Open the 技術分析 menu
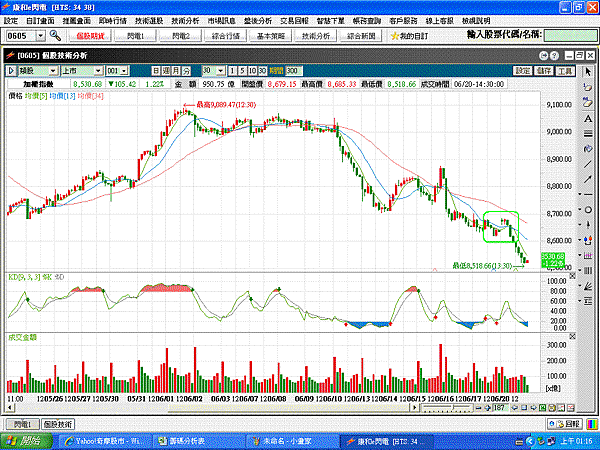Image resolution: width=600 pixels, height=450 pixels. 185,21
